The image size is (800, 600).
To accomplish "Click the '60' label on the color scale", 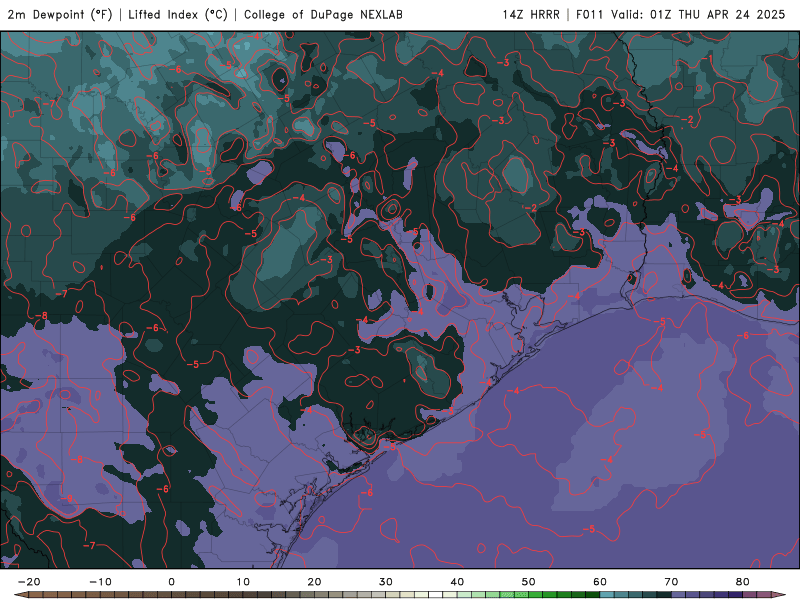I will pos(600,582).
